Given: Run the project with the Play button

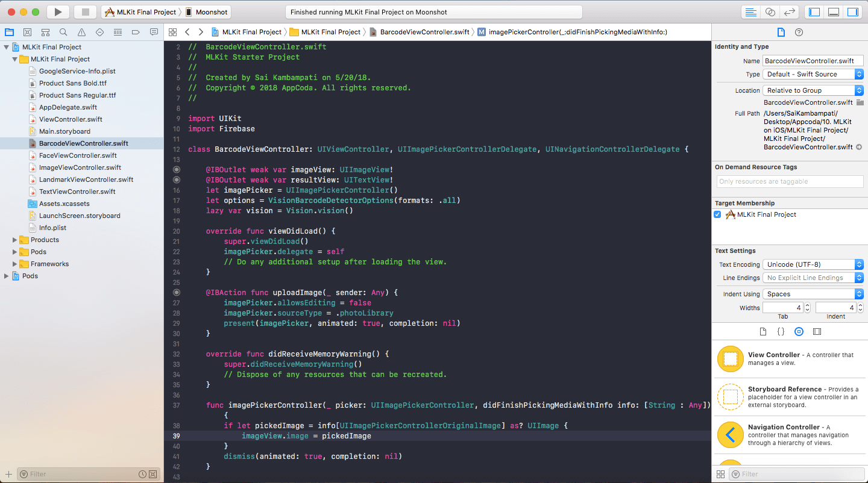Looking at the screenshot, I should pos(58,12).
